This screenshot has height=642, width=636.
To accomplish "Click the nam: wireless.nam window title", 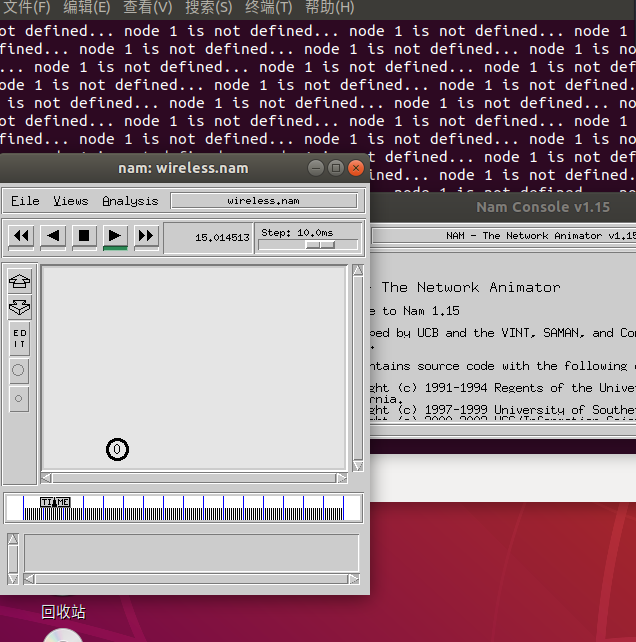I will click(183, 168).
